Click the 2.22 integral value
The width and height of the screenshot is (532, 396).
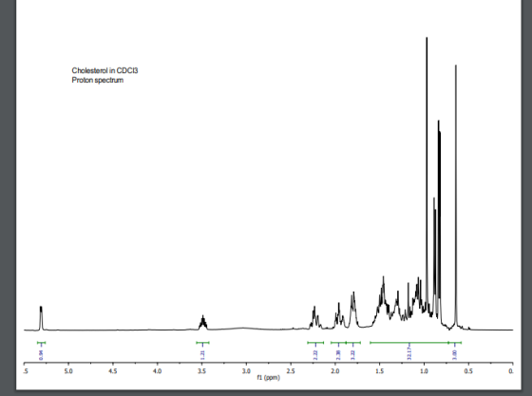tap(315, 354)
